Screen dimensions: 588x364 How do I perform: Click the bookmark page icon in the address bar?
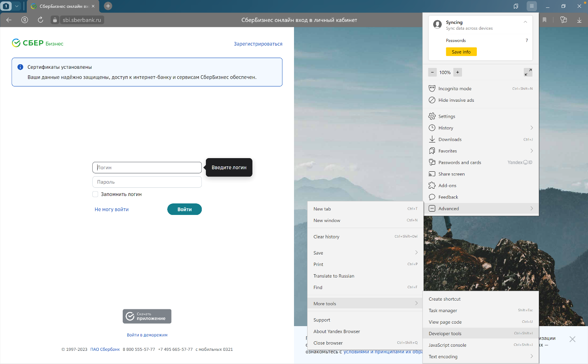(x=544, y=20)
